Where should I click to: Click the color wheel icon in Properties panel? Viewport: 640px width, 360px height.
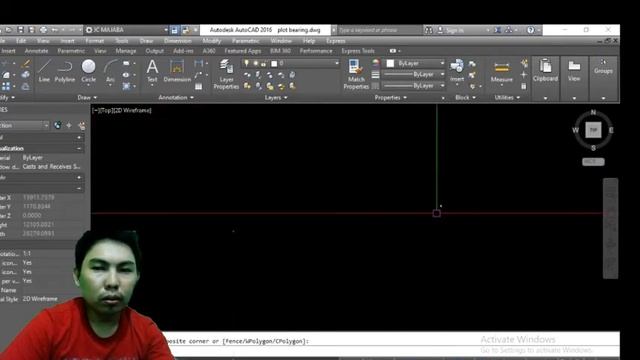coord(376,63)
